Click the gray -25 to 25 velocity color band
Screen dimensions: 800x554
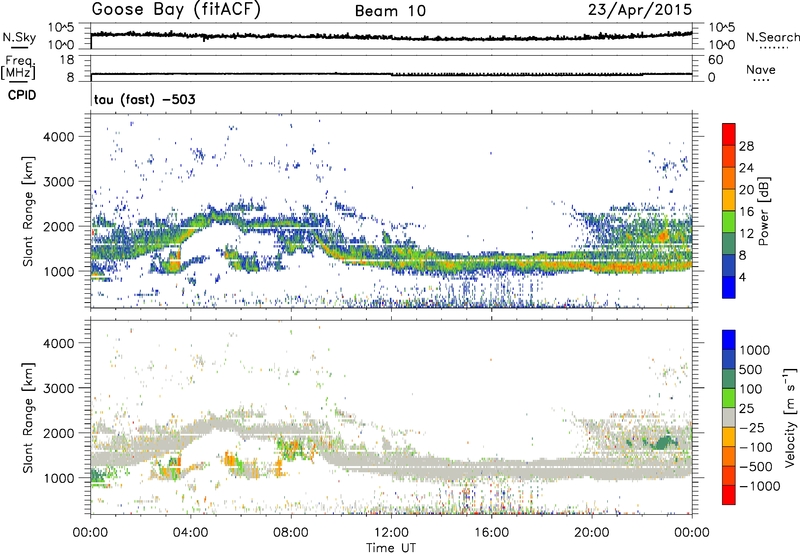729,418
